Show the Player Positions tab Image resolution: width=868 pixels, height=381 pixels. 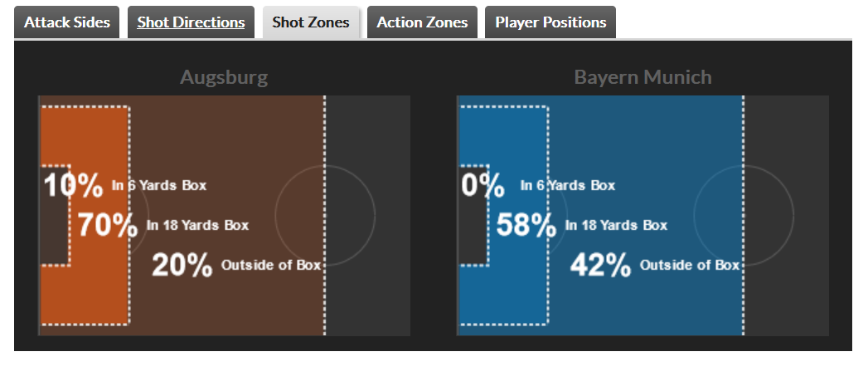coord(550,22)
